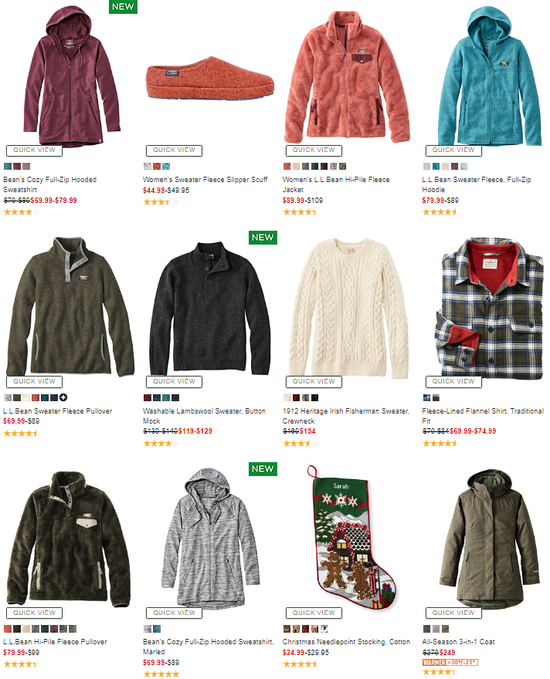
Task: Select the teal swatch for Bean's Cozy Full-Zip Hooded Sweatshirt
Action: (x=7, y=166)
